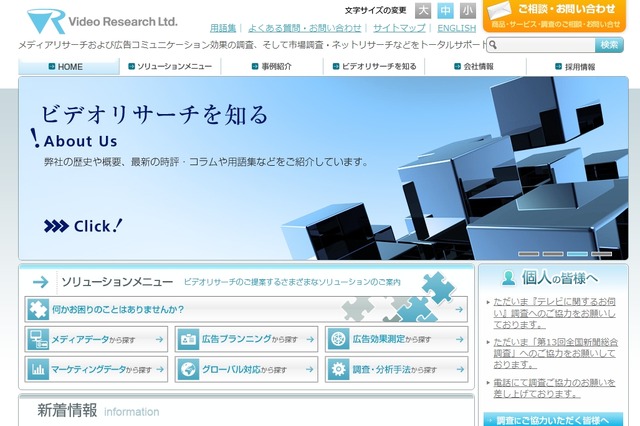Open the テレビに関するお伺い survey link

point(554,313)
